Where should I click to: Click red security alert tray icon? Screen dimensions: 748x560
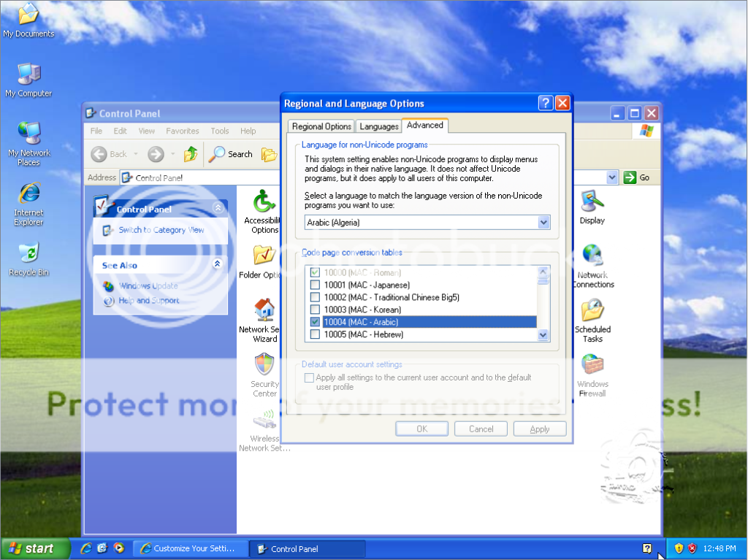click(692, 548)
